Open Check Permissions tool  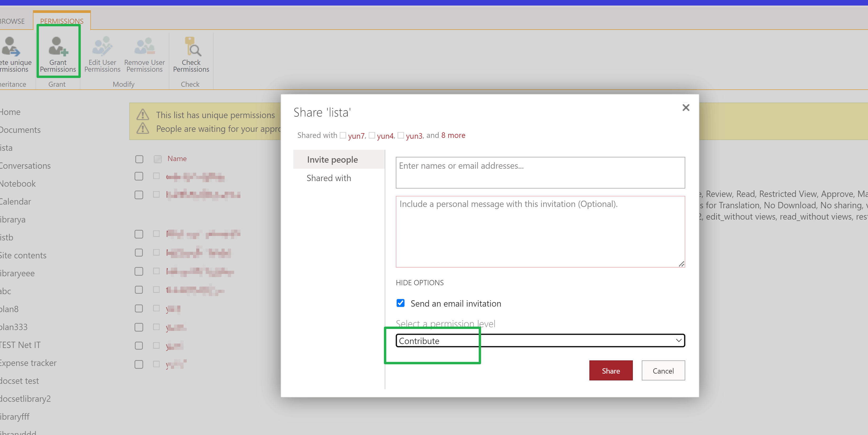click(191, 54)
